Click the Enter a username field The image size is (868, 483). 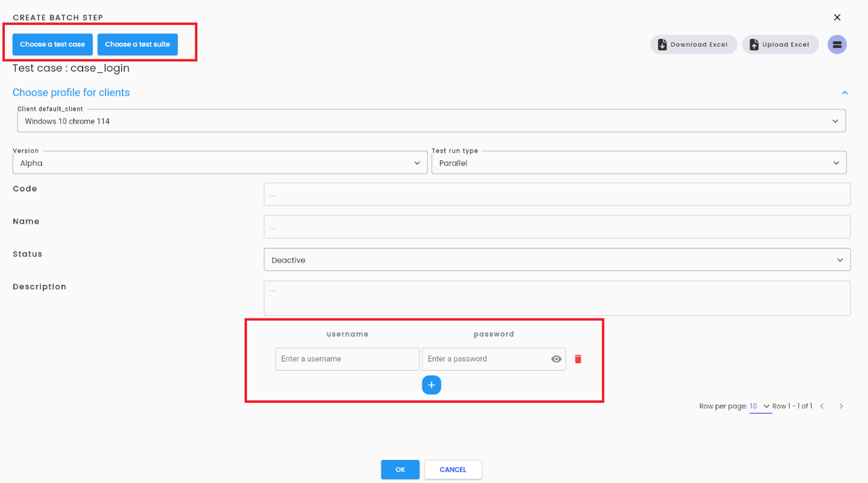point(347,359)
